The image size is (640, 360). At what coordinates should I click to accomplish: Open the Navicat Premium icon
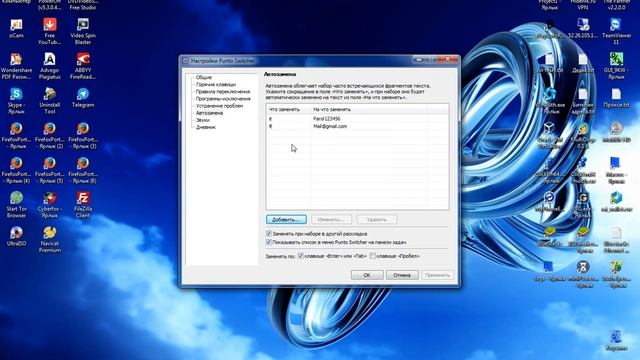[x=50, y=240]
